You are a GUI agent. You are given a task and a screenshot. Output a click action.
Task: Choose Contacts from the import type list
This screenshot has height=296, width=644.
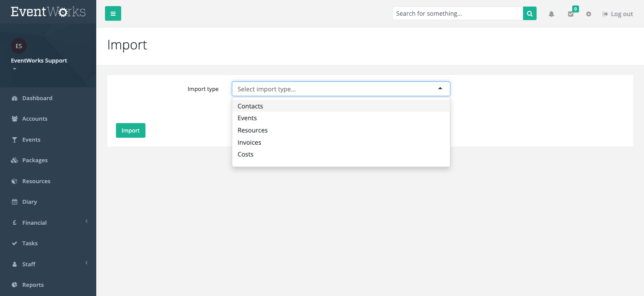click(x=341, y=106)
